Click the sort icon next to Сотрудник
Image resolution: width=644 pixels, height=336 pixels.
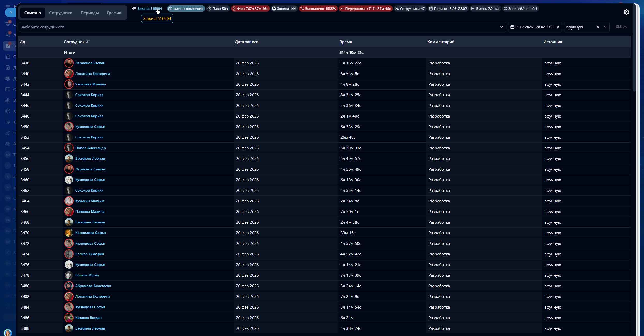pos(88,42)
